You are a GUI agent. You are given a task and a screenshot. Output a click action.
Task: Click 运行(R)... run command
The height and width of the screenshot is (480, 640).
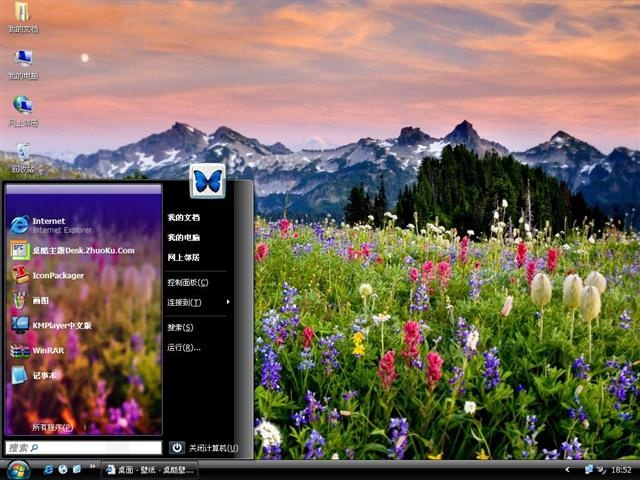tap(184, 348)
